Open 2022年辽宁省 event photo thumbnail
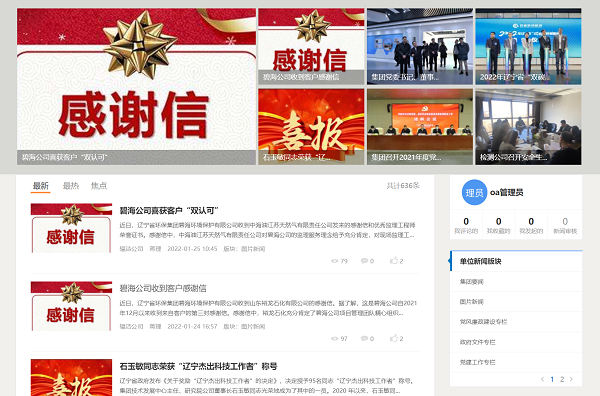The height and width of the screenshot is (396, 600). (528, 46)
